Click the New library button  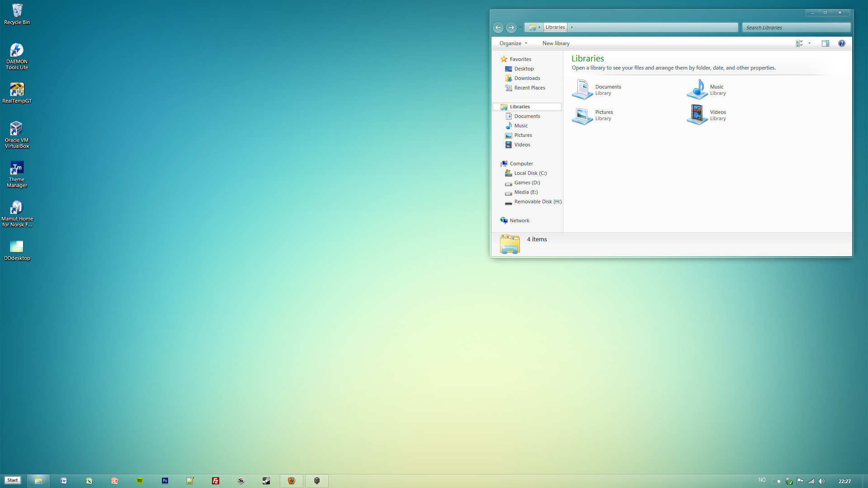coord(556,43)
